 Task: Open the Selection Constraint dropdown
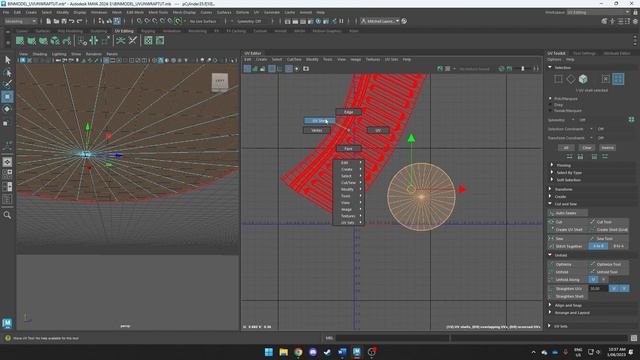tap(591, 129)
